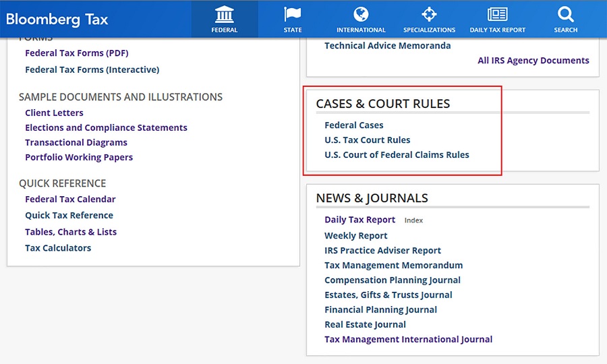Viewport: 607px width, 364px height.
Task: Open U.S. Tax Court Rules
Action: tap(367, 140)
